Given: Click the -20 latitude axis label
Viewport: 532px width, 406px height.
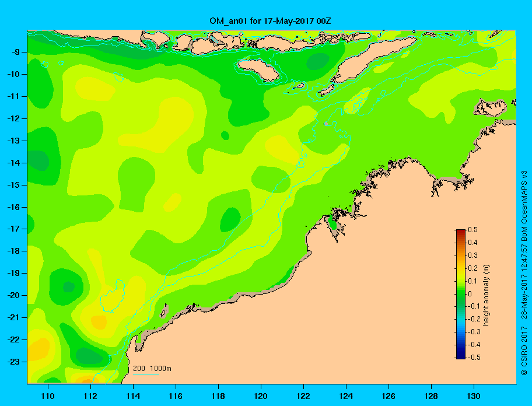Looking at the screenshot, I should [13, 295].
